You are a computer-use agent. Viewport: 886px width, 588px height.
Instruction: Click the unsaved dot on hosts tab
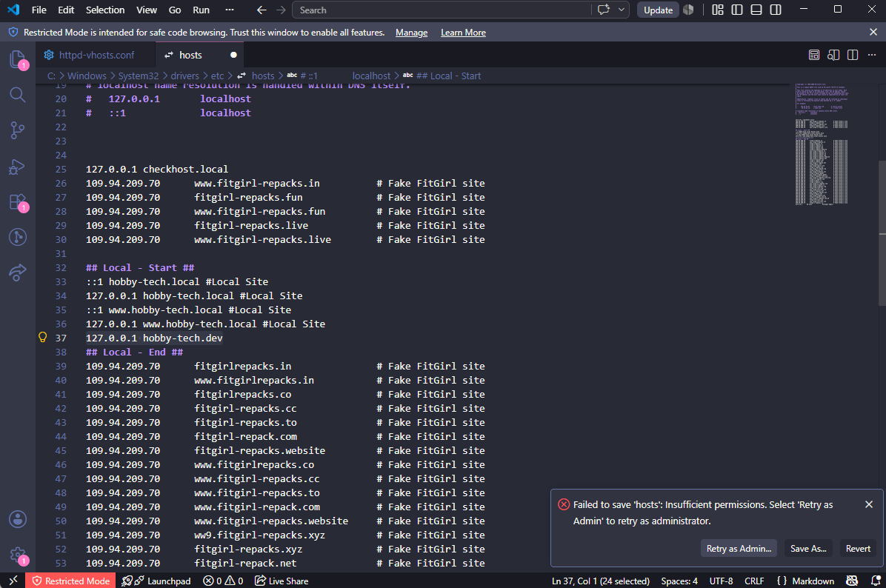[x=233, y=55]
